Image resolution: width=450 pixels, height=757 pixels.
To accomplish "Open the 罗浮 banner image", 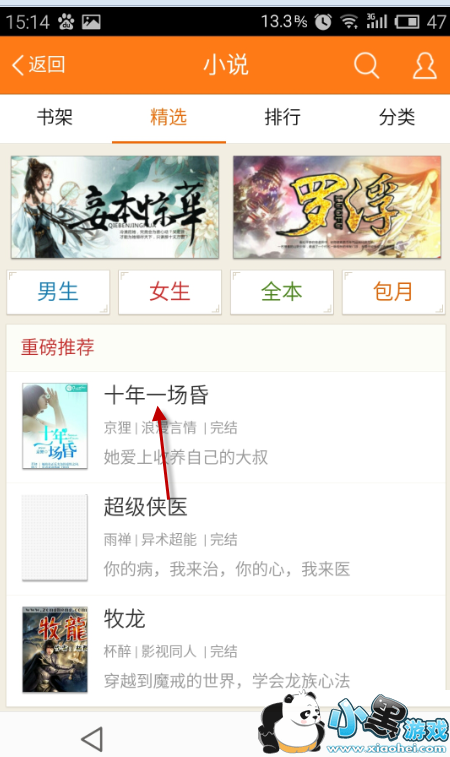I will [x=337, y=207].
